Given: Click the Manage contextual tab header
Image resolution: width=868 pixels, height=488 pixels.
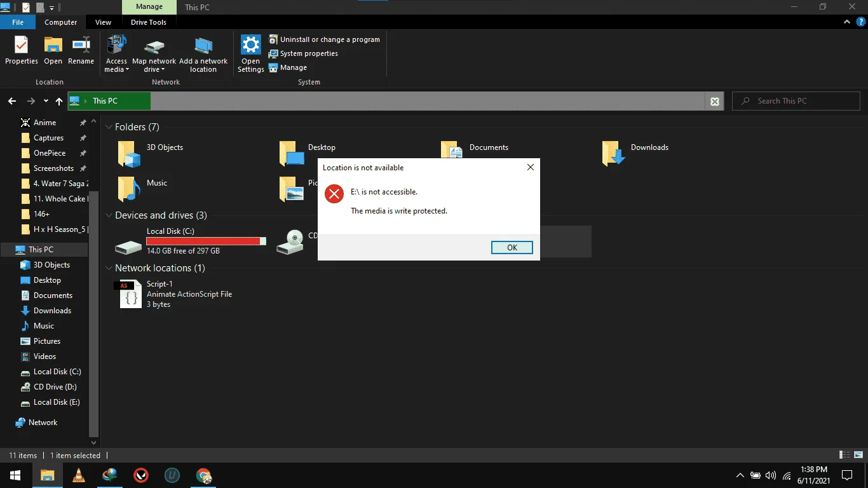Looking at the screenshot, I should (148, 7).
